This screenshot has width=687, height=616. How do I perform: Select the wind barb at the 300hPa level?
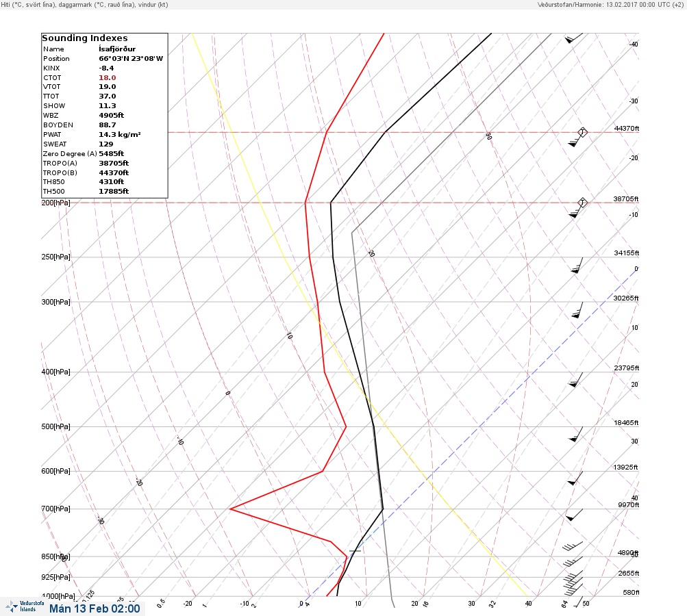577,310
